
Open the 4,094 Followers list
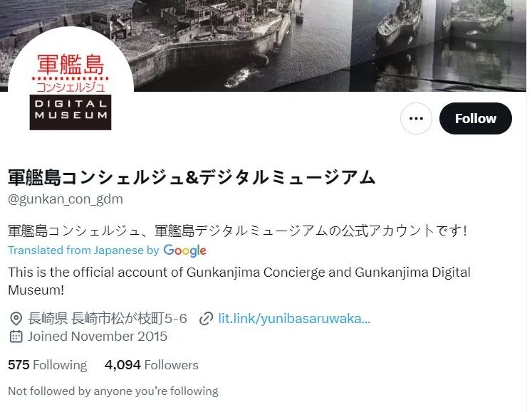click(x=152, y=365)
